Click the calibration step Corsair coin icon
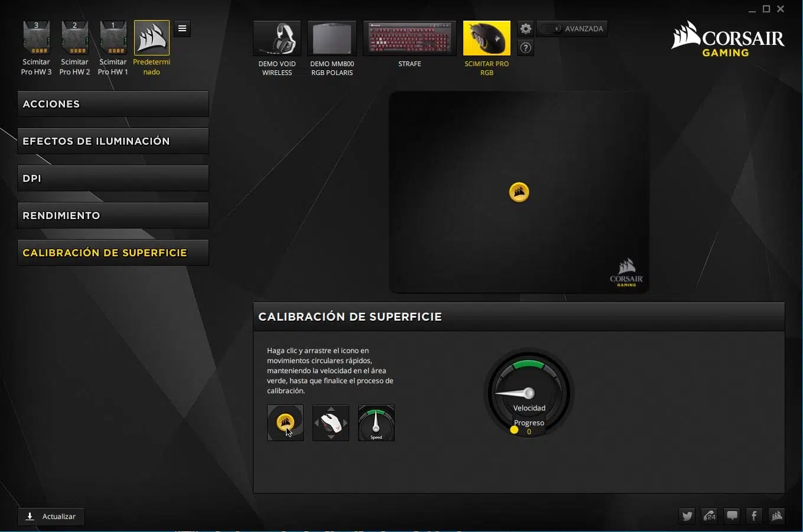The height and width of the screenshot is (532, 803). tap(285, 423)
